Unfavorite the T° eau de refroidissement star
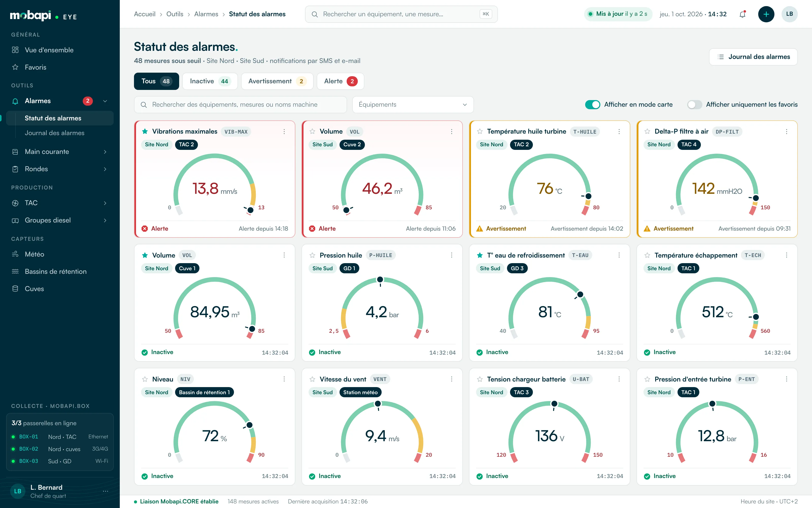The image size is (812, 508). [480, 255]
